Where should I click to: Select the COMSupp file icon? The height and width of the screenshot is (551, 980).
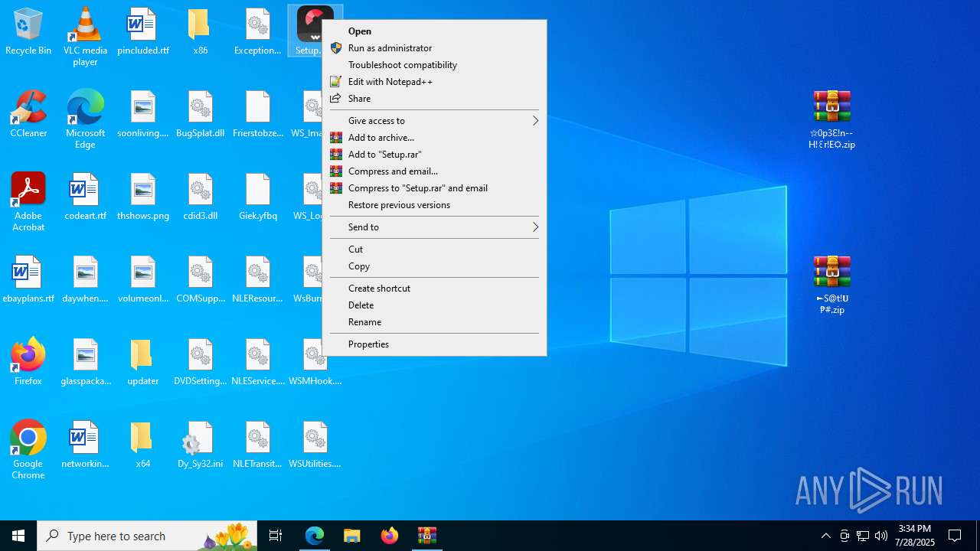200,279
